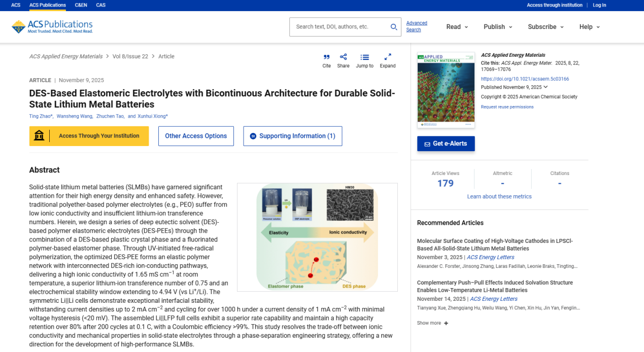
Task: Open the journal cover thumbnail
Action: pos(446,90)
